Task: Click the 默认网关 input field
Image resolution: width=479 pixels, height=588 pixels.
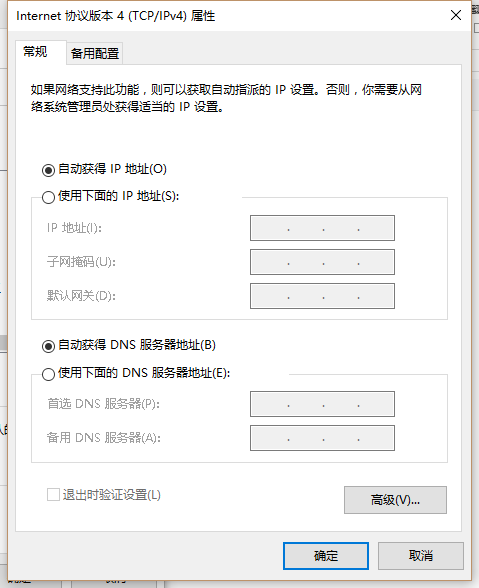Action: click(x=323, y=296)
